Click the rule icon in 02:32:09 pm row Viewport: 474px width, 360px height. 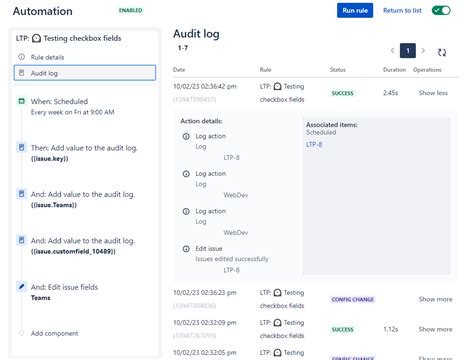(277, 323)
